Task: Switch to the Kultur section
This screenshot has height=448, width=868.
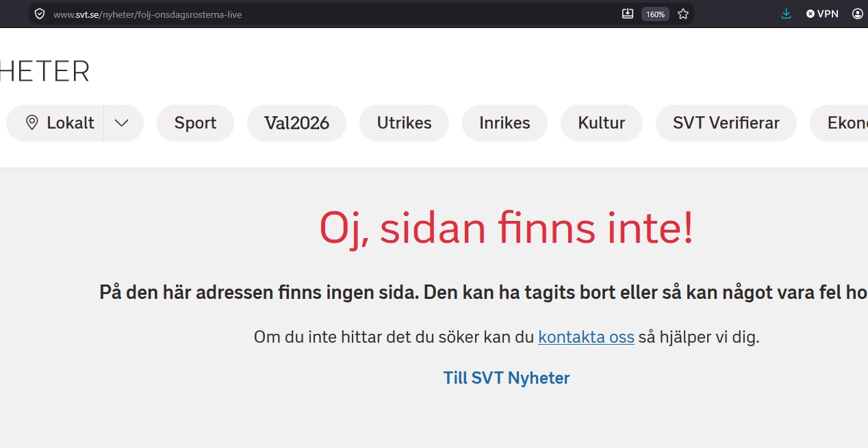Action: point(602,123)
